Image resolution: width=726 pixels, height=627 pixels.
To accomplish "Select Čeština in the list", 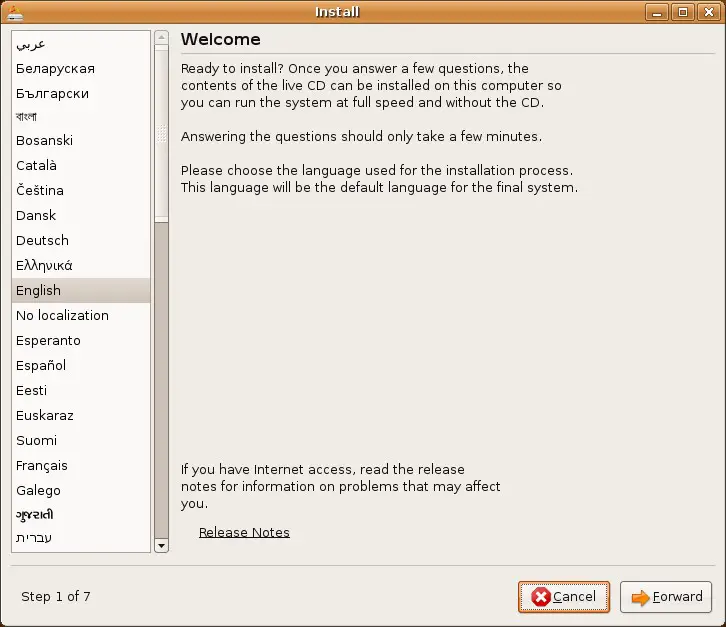I will pos(81,190).
